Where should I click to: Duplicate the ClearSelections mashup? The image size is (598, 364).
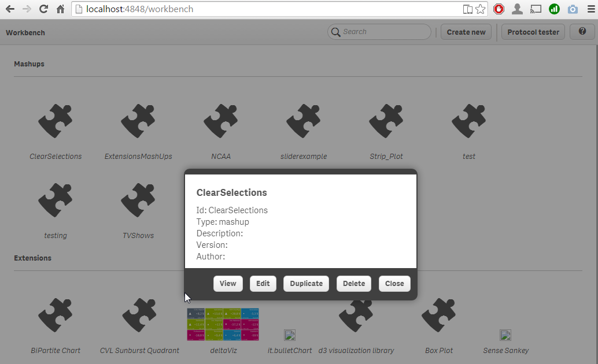point(307,284)
